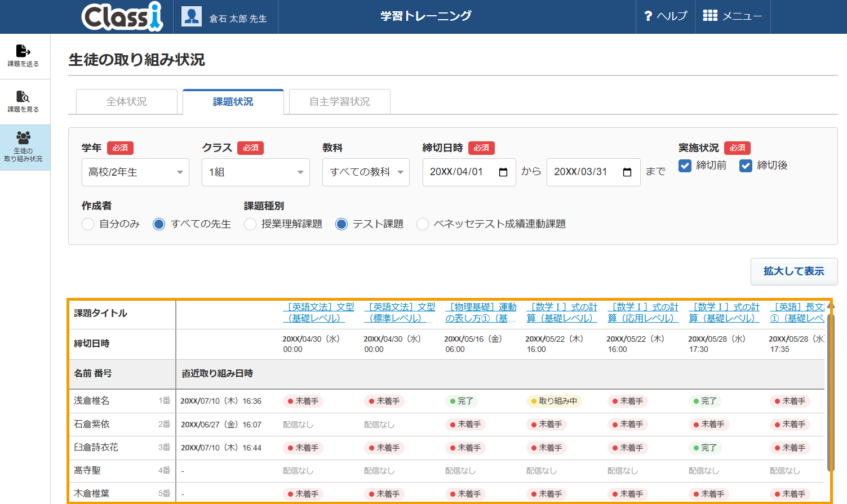
Task: Switch to the 課題状況 tab
Action: pyautogui.click(x=233, y=102)
